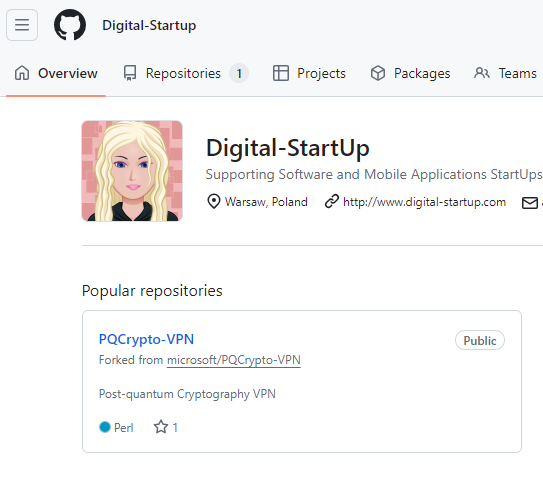The image size is (543, 484).
Task: Click the Perl language color dot
Action: click(105, 427)
